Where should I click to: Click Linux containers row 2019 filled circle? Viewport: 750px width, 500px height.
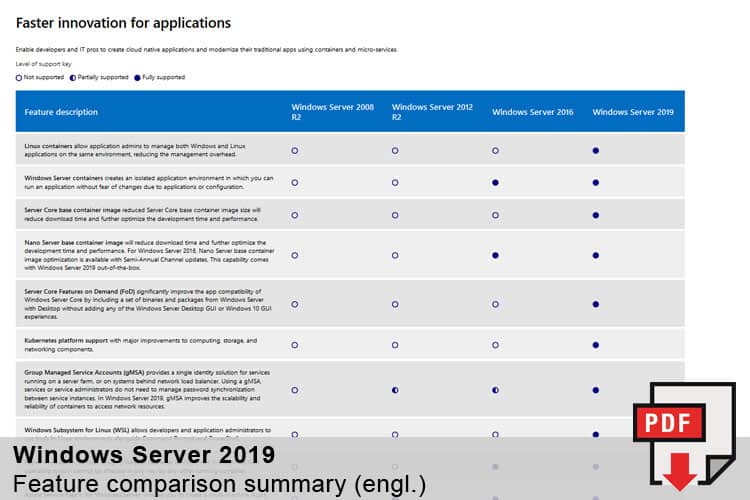tap(596, 151)
